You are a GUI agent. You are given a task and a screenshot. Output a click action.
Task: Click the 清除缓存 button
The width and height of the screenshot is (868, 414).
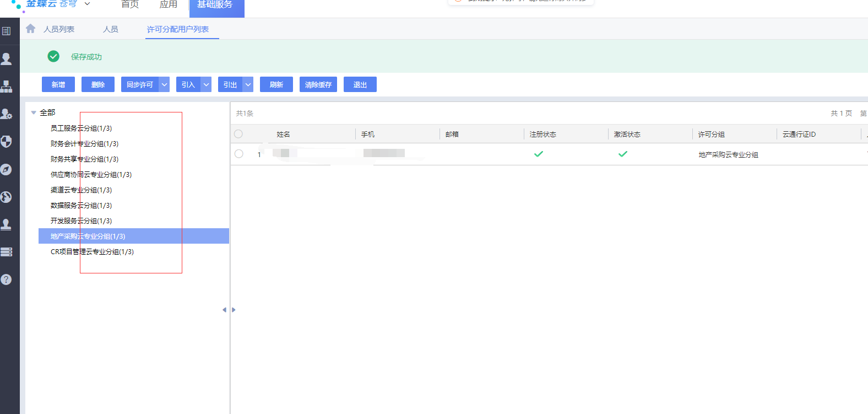[x=318, y=84]
